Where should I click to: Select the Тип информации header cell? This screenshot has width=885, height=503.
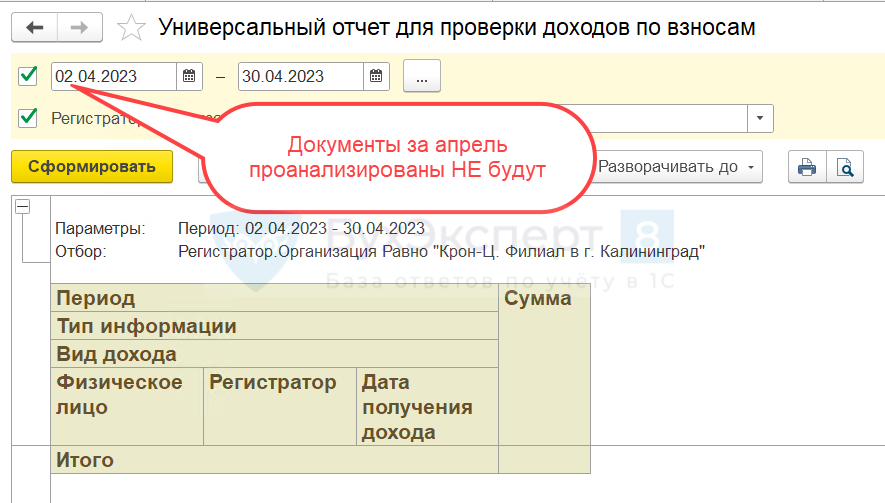click(x=275, y=326)
